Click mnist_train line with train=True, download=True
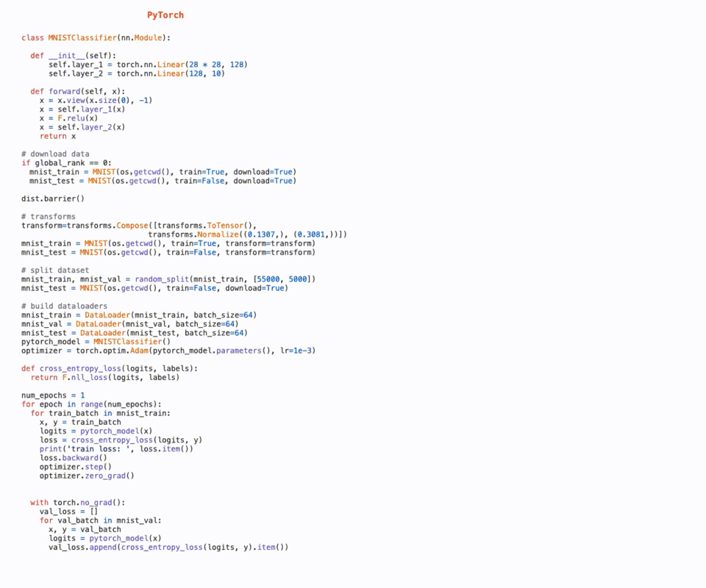Image resolution: width=706 pixels, height=588 pixels. (163, 172)
